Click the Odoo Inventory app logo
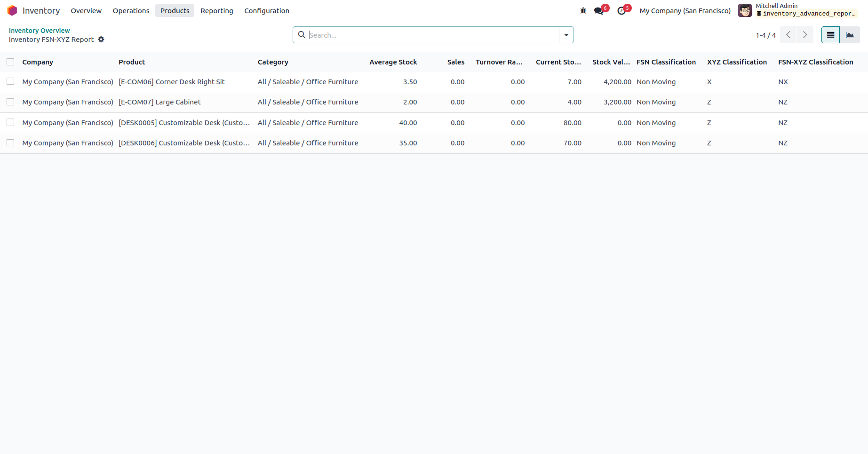This screenshot has width=868, height=454. [12, 11]
